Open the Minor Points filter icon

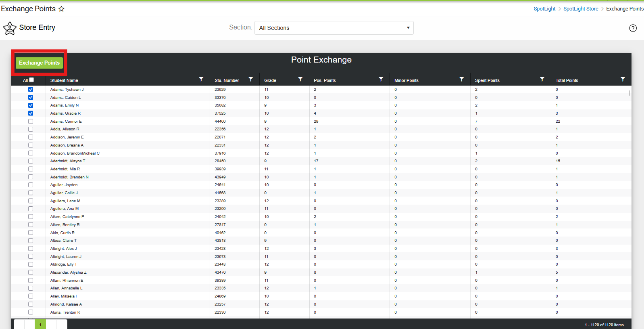pyautogui.click(x=462, y=79)
